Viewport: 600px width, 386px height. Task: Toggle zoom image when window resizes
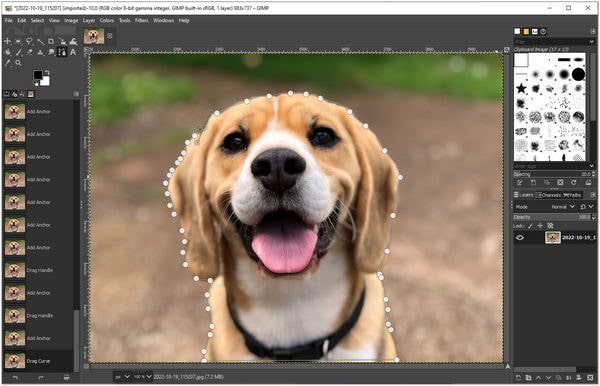507,50
